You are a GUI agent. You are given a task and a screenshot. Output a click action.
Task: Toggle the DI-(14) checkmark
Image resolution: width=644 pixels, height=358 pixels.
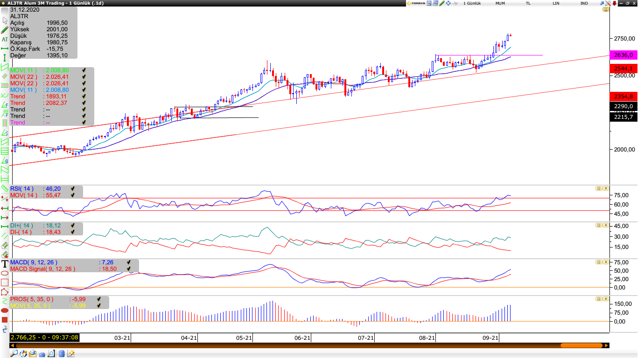click(x=73, y=232)
